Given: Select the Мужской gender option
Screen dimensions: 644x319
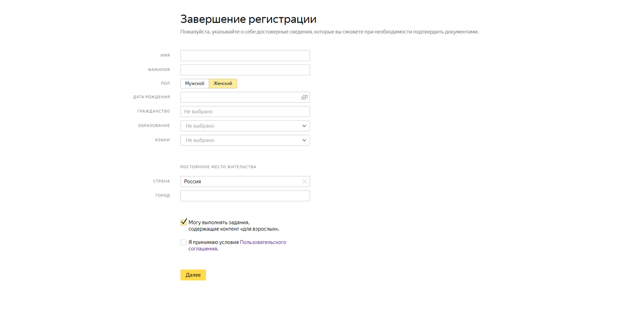Looking at the screenshot, I should [x=194, y=83].
